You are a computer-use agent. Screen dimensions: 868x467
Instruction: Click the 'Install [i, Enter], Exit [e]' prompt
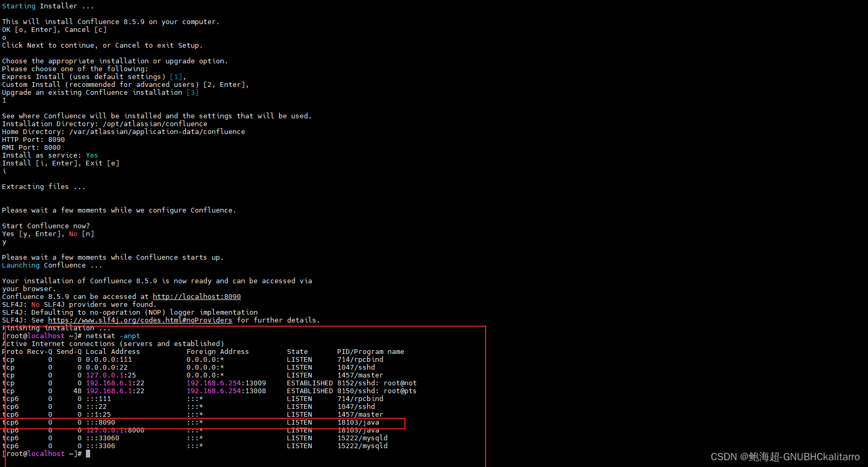(x=61, y=163)
